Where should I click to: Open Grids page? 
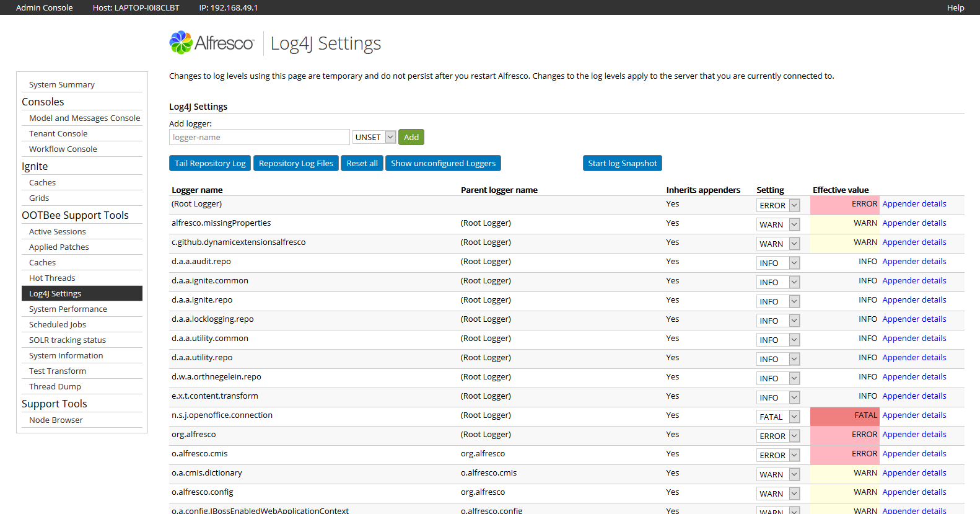click(x=39, y=198)
